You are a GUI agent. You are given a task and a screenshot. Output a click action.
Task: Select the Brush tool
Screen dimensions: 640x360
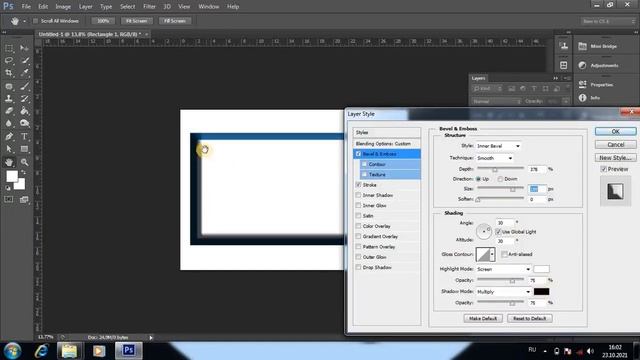tap(24, 86)
